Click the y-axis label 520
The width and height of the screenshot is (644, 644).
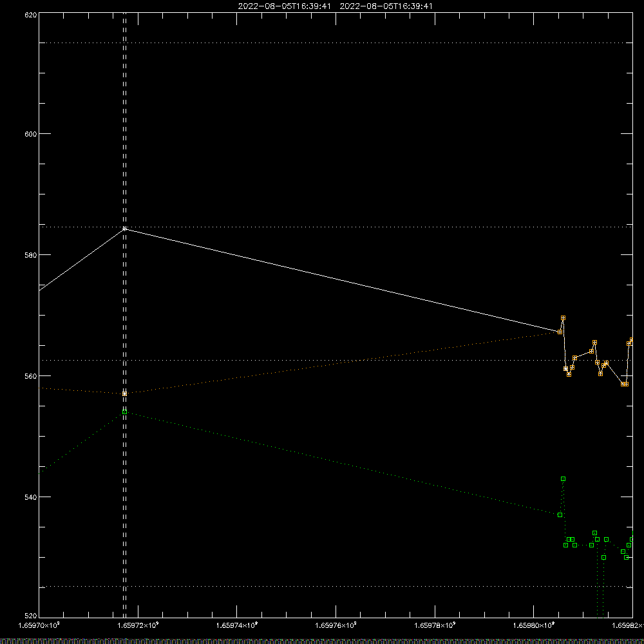(x=31, y=616)
